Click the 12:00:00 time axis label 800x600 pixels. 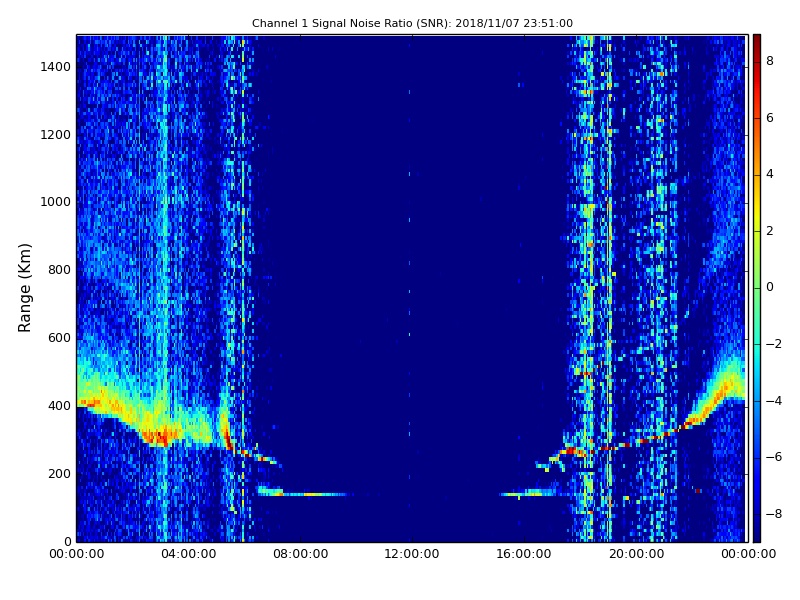click(412, 554)
